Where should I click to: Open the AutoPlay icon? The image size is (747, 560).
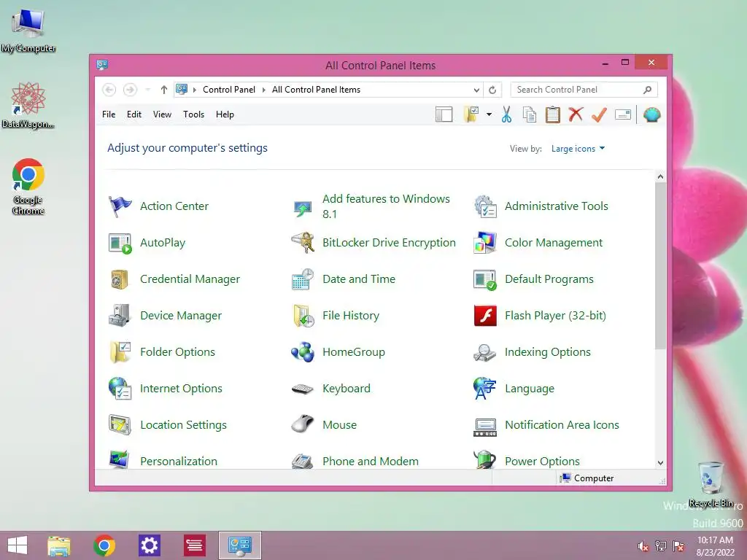(x=120, y=243)
